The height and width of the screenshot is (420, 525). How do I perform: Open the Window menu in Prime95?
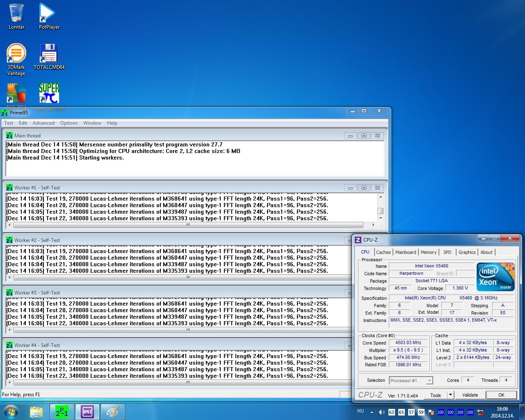[x=92, y=123]
